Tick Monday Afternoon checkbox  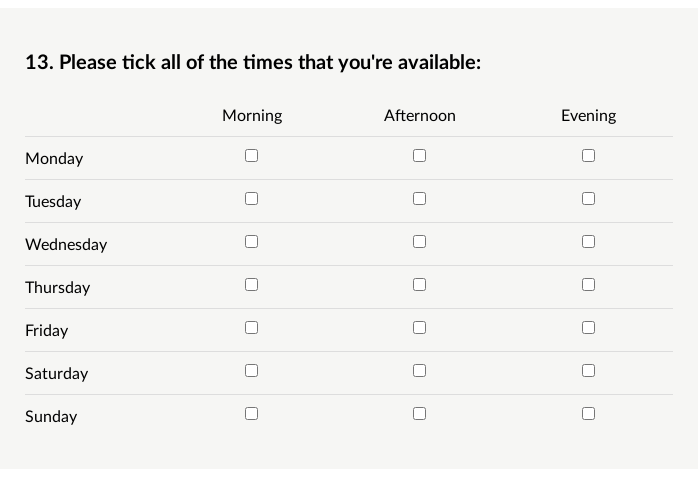pyautogui.click(x=419, y=155)
